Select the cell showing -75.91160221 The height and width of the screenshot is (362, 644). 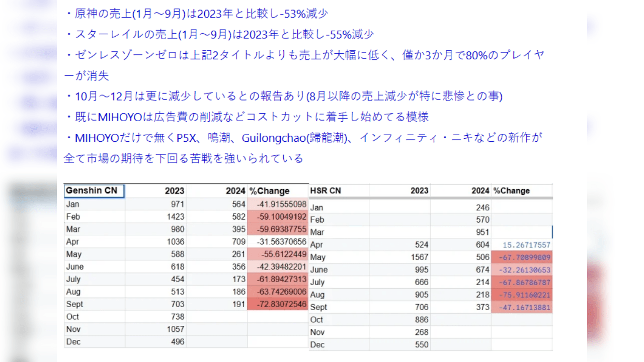[522, 295]
